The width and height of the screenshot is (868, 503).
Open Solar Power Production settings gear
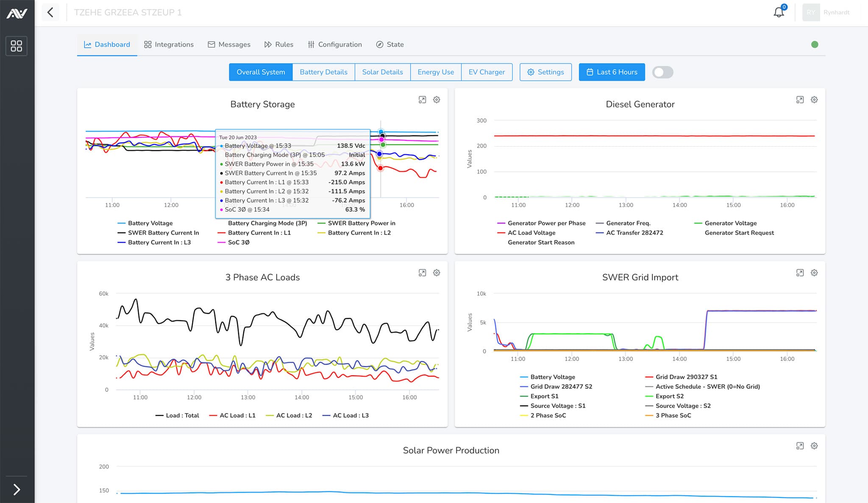(x=814, y=446)
